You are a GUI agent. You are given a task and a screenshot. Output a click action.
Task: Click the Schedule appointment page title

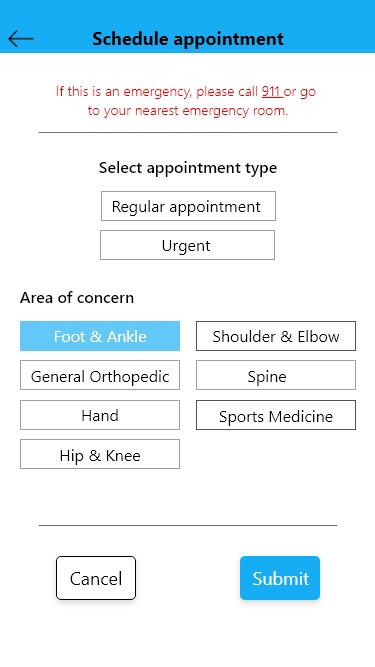tap(188, 39)
